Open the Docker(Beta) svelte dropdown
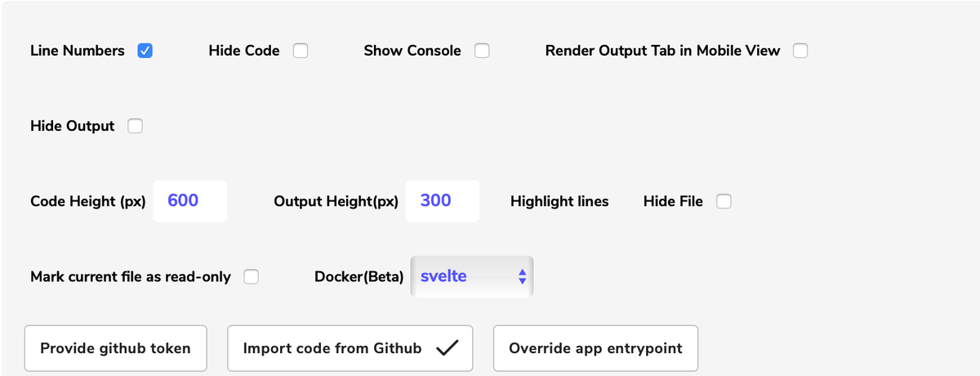This screenshot has height=376, width=980. coord(472,277)
